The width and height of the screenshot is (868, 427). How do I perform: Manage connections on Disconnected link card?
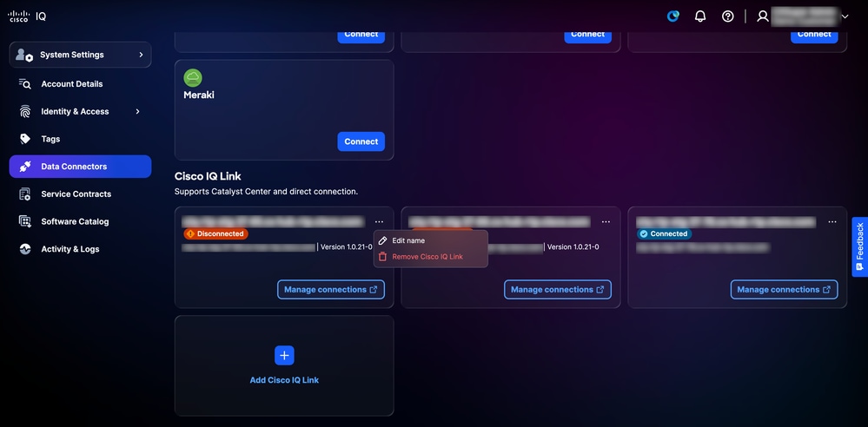pyautogui.click(x=331, y=290)
